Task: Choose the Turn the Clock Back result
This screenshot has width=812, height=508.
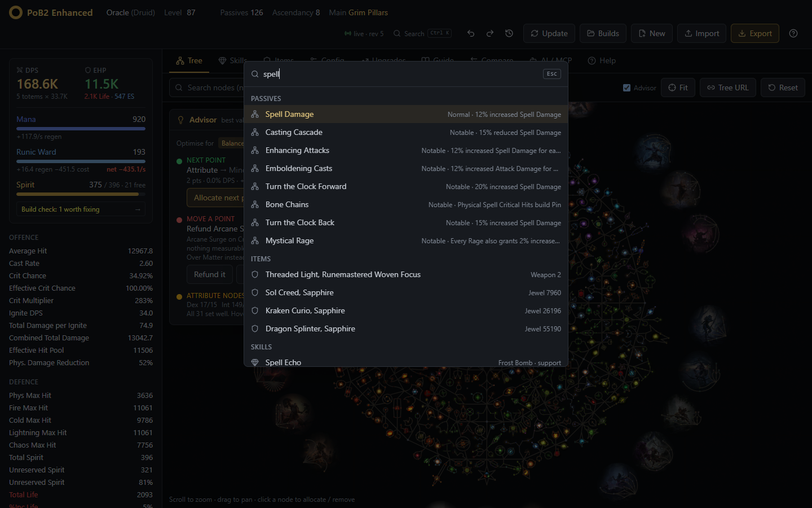Action: (406, 222)
